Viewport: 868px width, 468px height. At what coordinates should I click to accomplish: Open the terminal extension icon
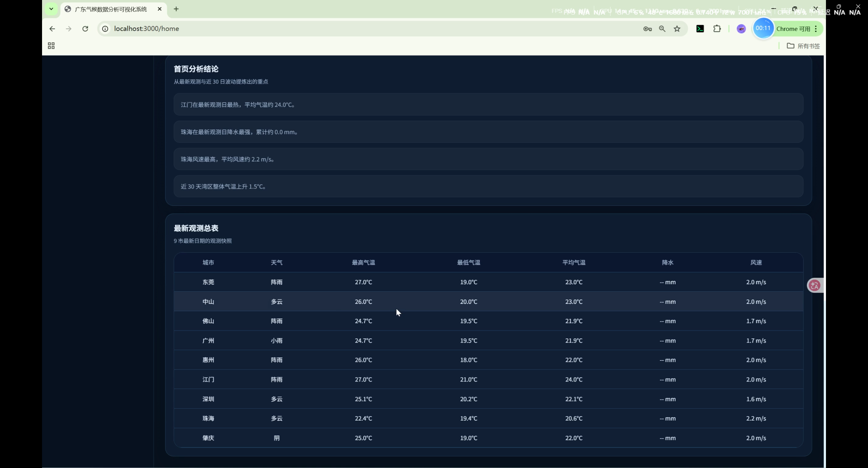pyautogui.click(x=700, y=29)
